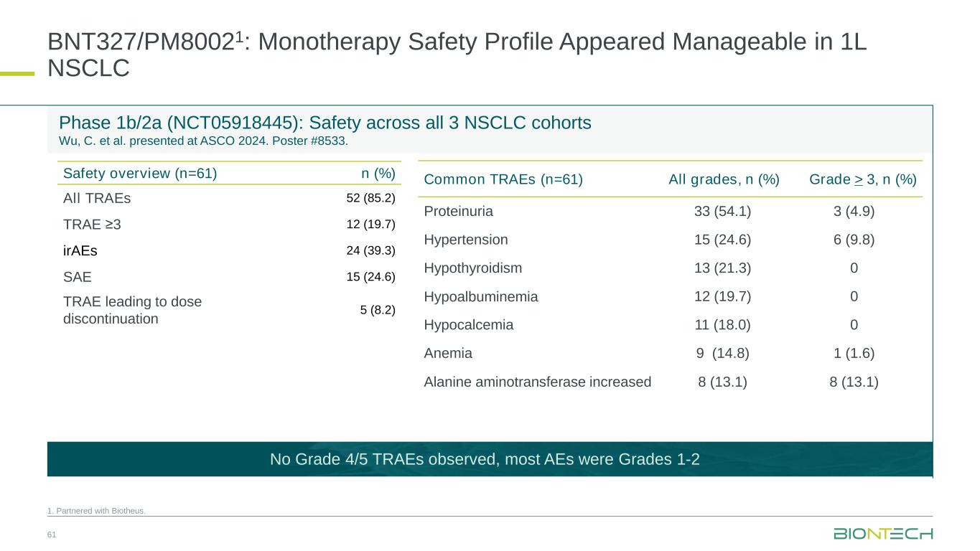Select the Hypothyroidism row label

click(x=472, y=268)
